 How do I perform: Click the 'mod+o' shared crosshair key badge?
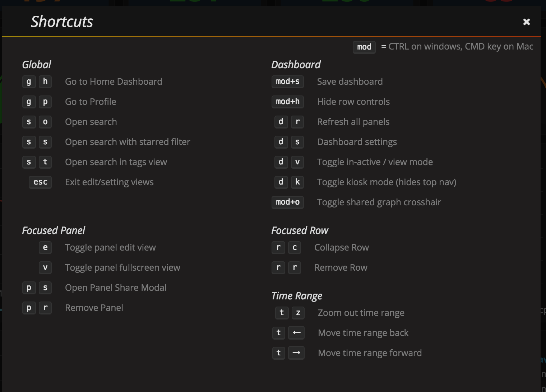(287, 202)
